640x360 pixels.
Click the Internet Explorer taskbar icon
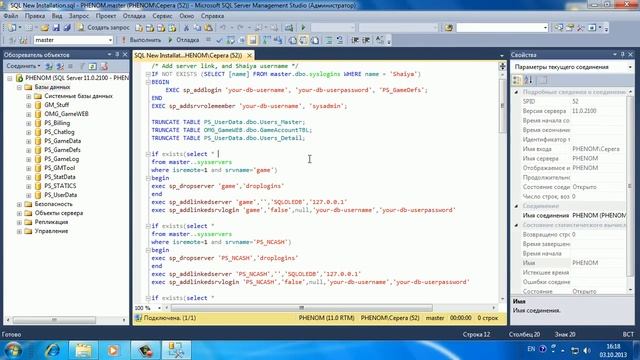tap(52, 350)
